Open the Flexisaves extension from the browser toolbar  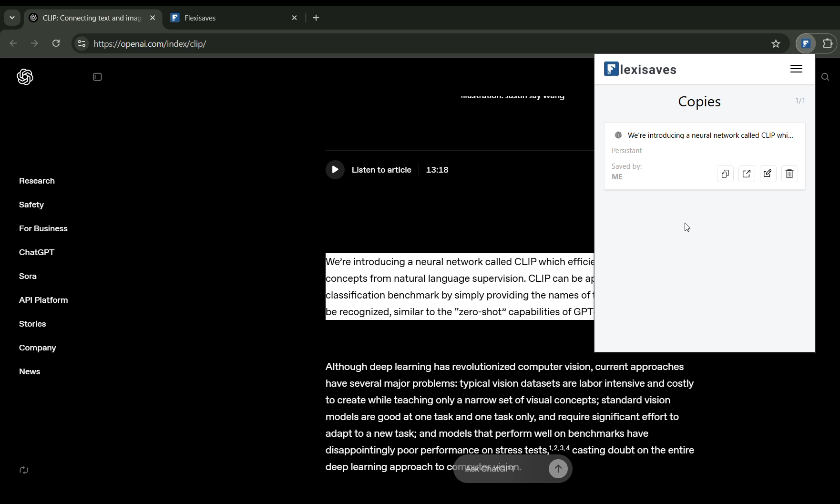pyautogui.click(x=806, y=43)
